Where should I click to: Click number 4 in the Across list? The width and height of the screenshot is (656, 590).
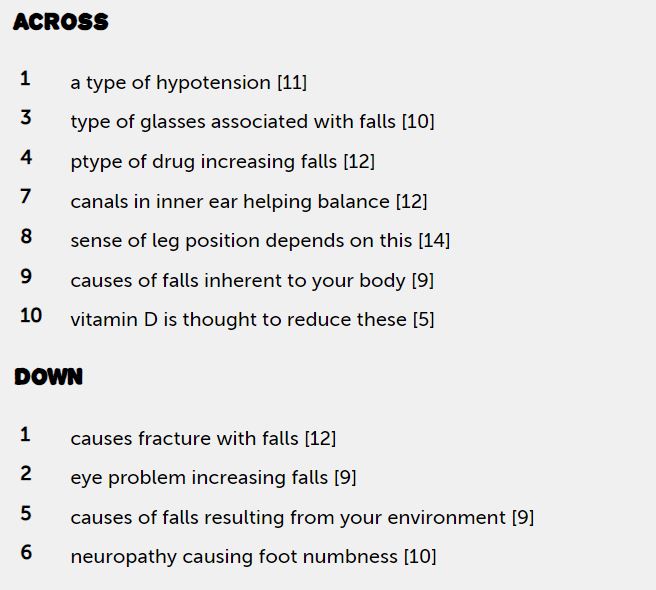point(26,157)
